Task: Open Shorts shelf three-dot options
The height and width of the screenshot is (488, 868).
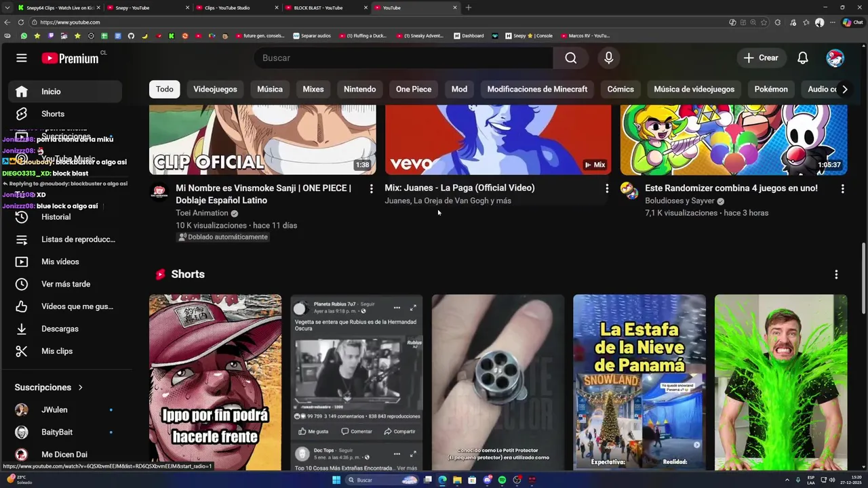Action: pyautogui.click(x=836, y=274)
